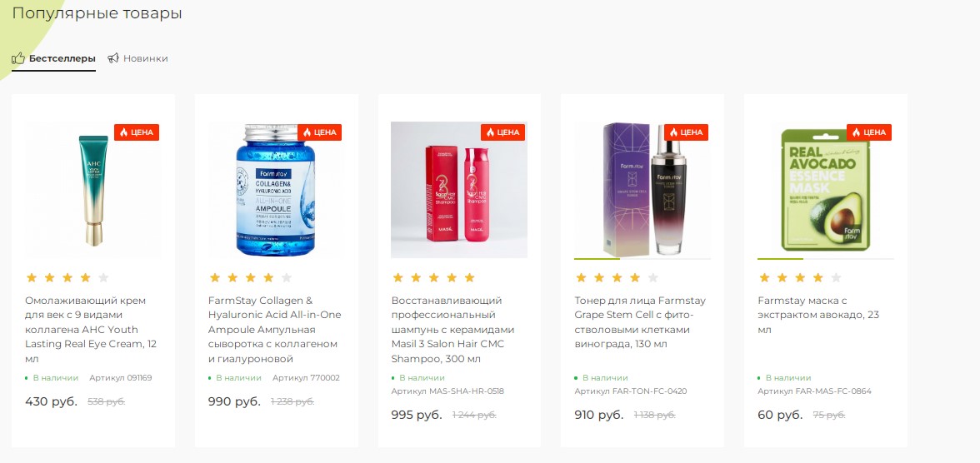Open the Real Avocado Essence Mask image
This screenshot has width=980, height=463.
(825, 192)
